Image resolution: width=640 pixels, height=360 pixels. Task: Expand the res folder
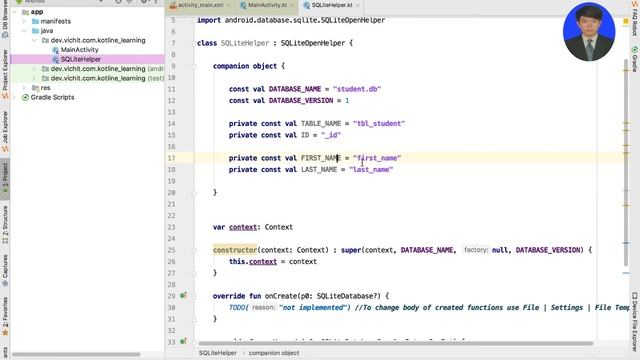(x=24, y=88)
